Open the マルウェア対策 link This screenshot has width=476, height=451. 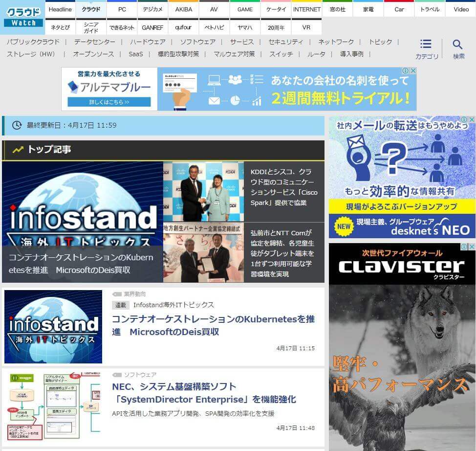(234, 54)
